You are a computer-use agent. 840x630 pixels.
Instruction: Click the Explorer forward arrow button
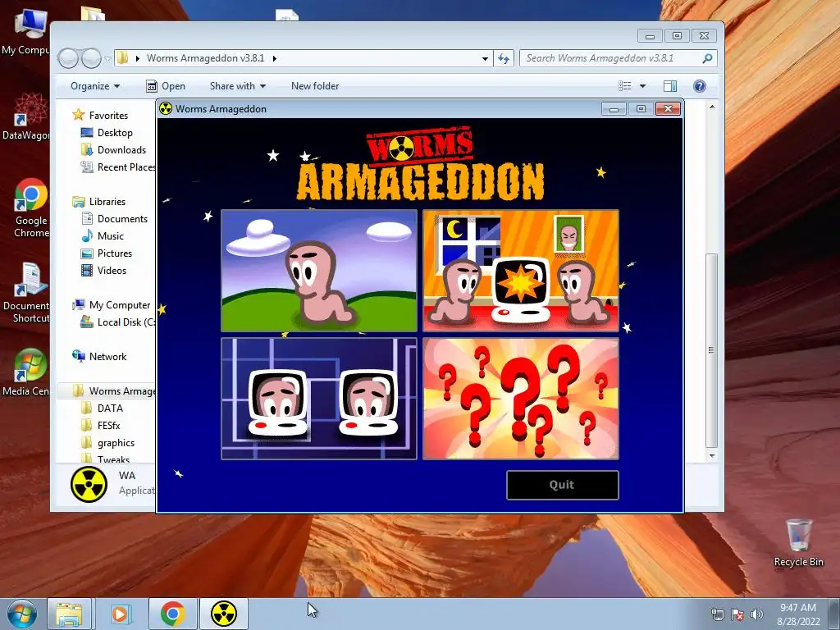pos(91,58)
